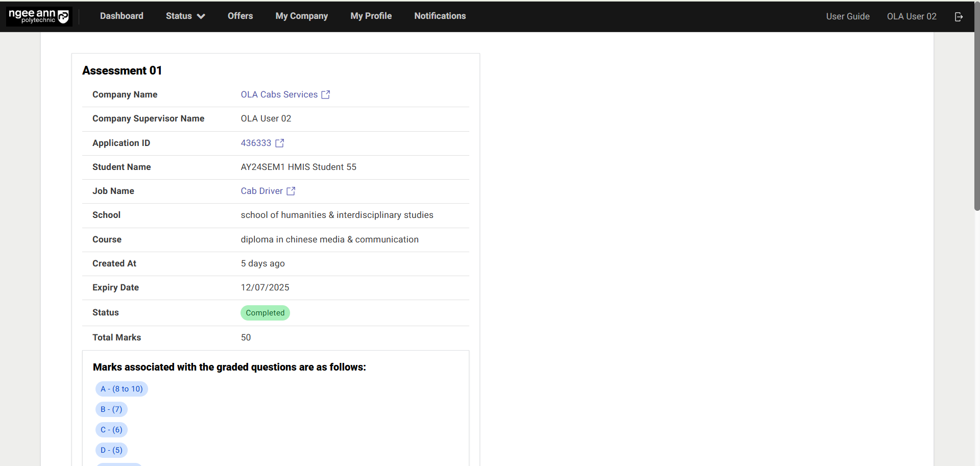The height and width of the screenshot is (466, 980).
Task: Click the camera icon inside the Ngee Ann logo
Action: 63,16
